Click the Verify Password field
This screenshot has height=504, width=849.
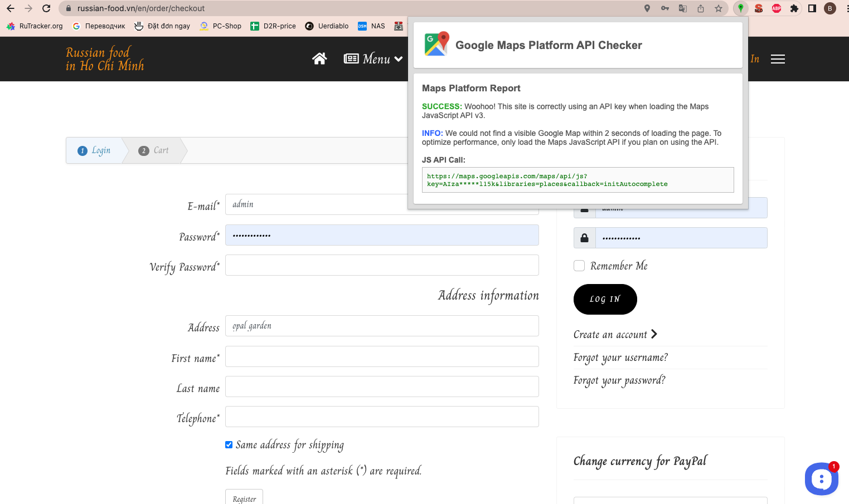click(x=382, y=265)
